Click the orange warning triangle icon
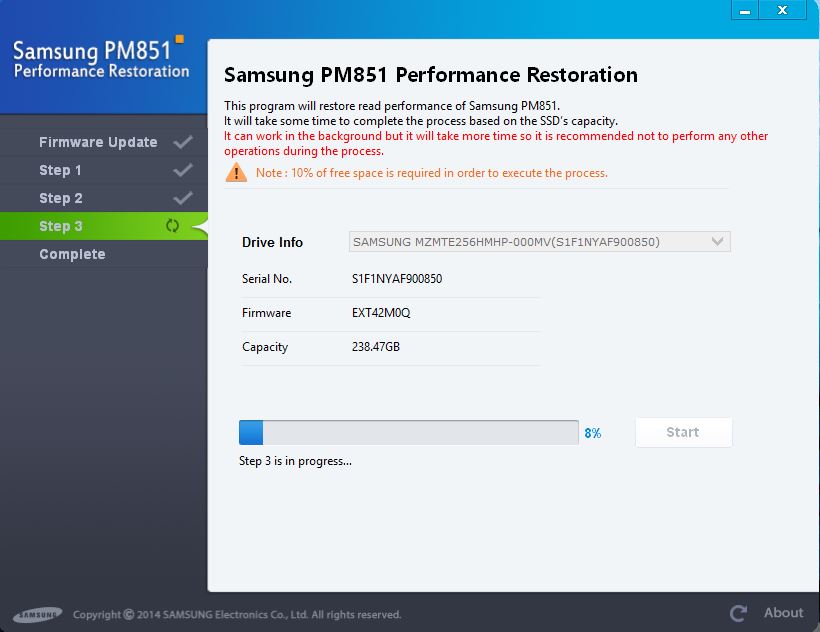 click(236, 172)
